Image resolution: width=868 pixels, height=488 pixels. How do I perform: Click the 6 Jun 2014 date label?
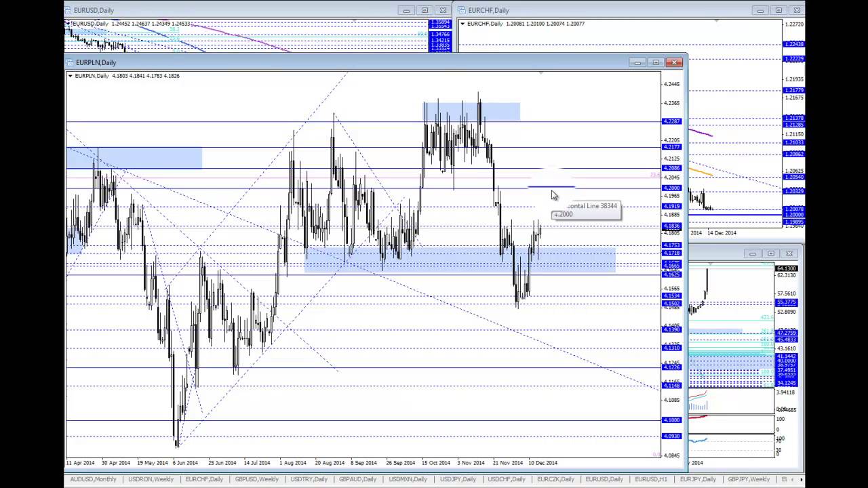tap(184, 463)
